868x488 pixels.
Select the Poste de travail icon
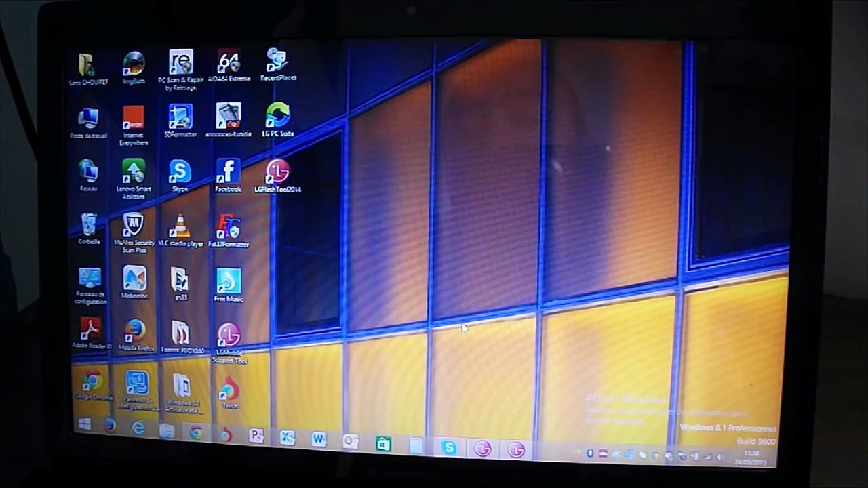(x=88, y=123)
